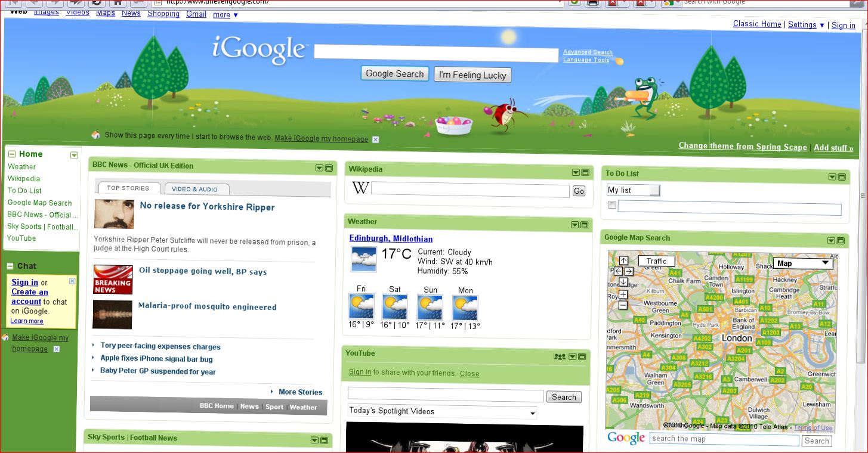Maximize the To Do List gadget
The height and width of the screenshot is (453, 868).
click(842, 177)
